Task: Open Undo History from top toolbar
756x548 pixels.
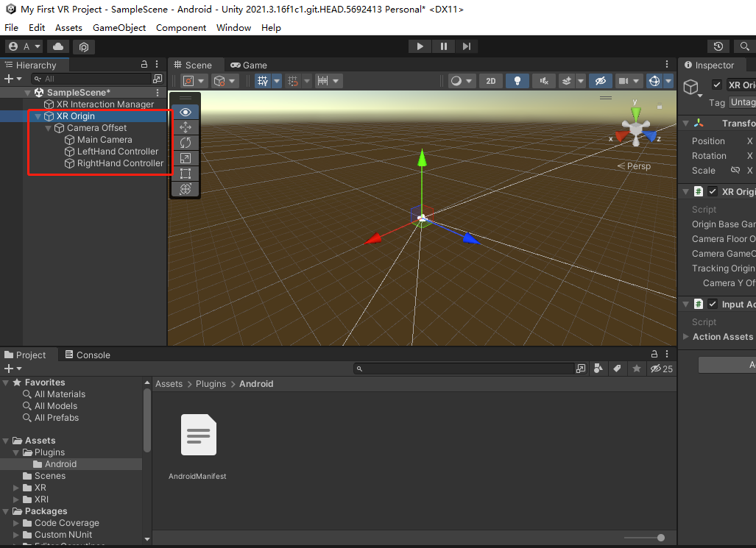Action: pos(718,46)
